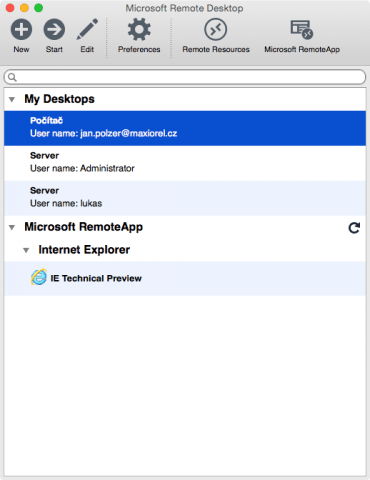Click the Microsoft RemoteApp section heading

coord(84,227)
